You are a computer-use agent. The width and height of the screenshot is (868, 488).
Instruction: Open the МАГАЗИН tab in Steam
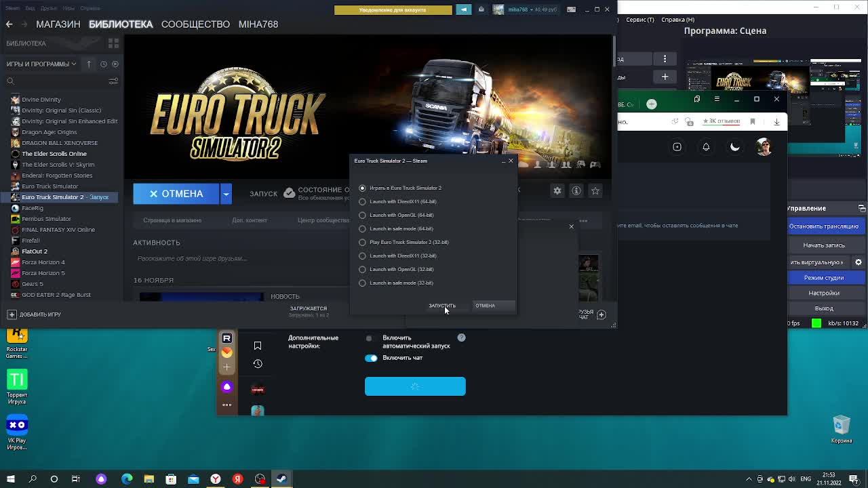58,24
